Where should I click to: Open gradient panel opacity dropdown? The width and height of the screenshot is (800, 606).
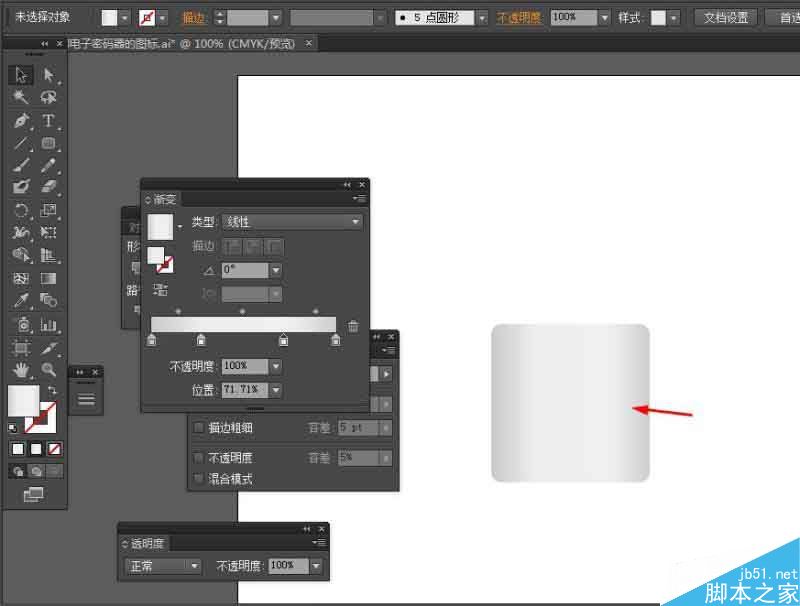276,366
